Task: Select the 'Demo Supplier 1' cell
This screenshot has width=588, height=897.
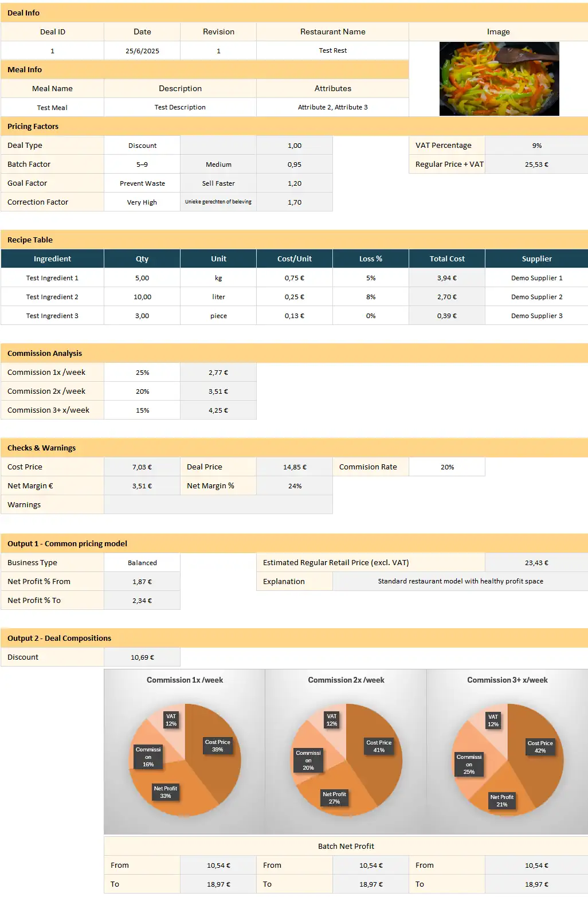Action: (x=536, y=278)
